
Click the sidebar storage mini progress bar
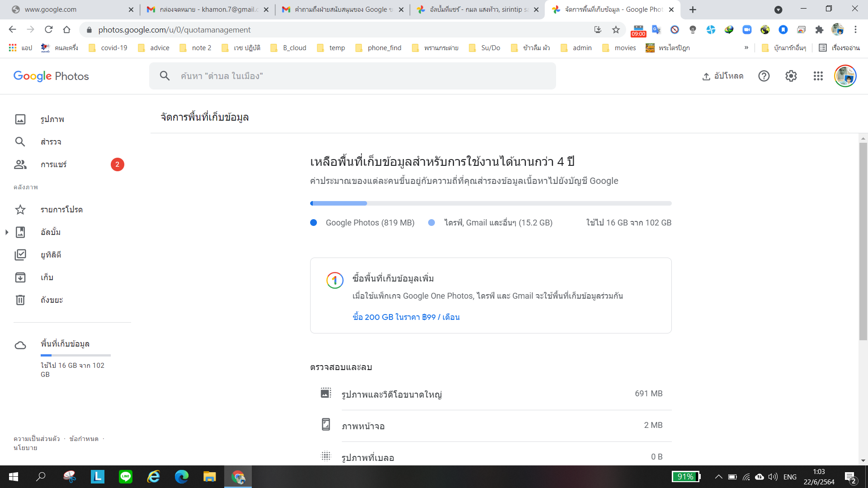pos(75,356)
